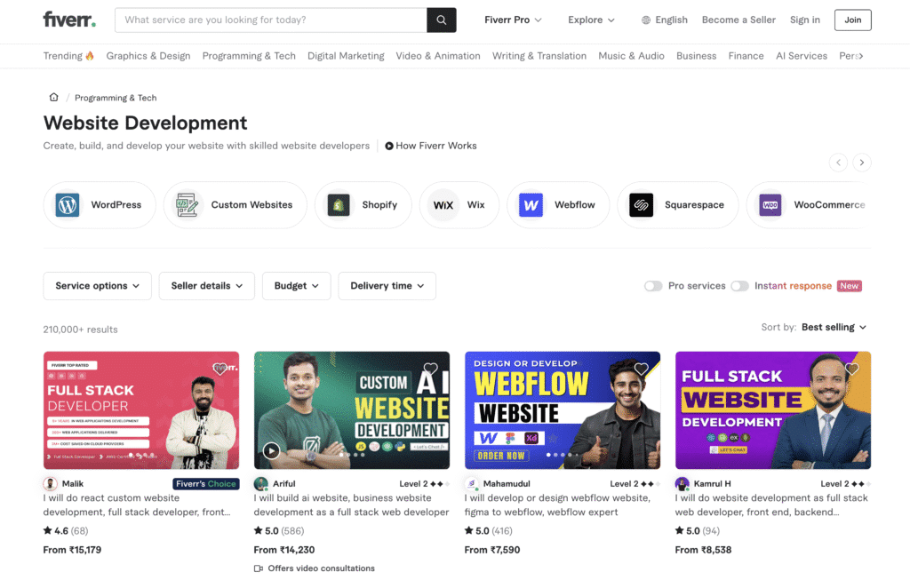Select the Shopify category chip
The height and width of the screenshot is (588, 910).
(x=363, y=205)
